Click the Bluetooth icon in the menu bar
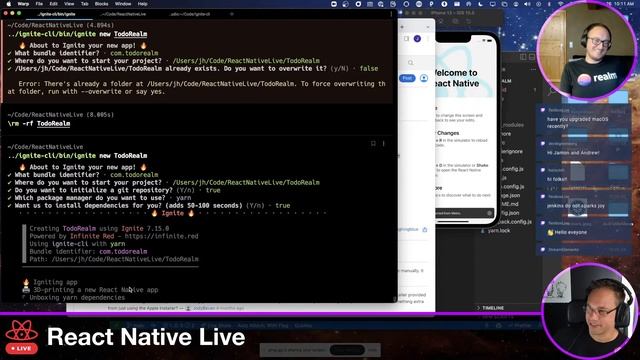 (550, 4)
